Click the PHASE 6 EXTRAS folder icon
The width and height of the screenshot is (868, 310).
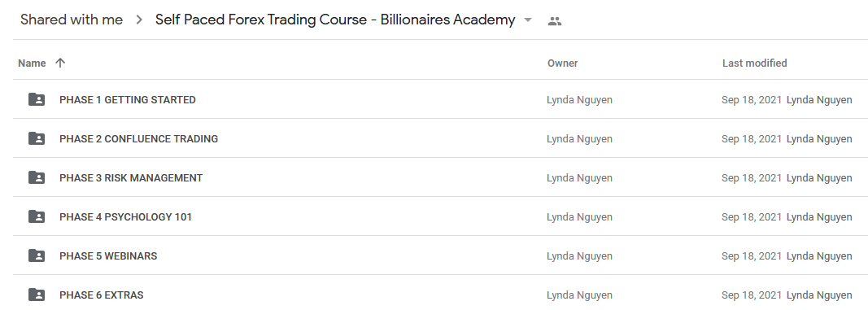(37, 295)
